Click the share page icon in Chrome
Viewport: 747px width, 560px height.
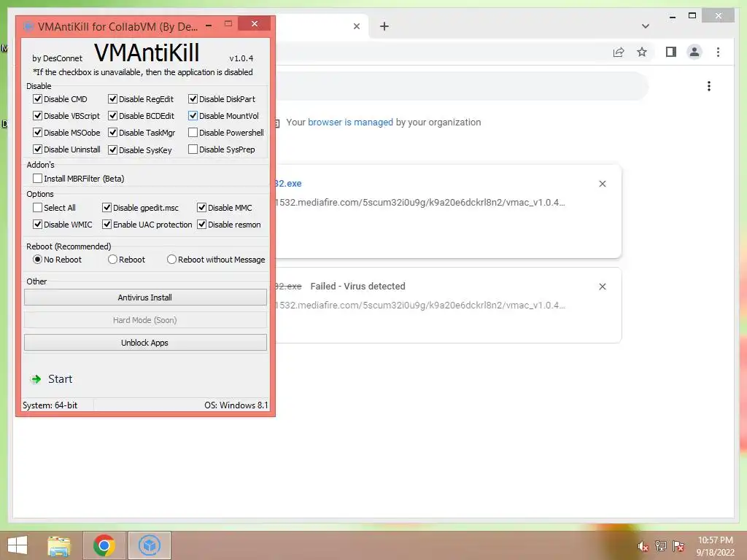(x=619, y=52)
